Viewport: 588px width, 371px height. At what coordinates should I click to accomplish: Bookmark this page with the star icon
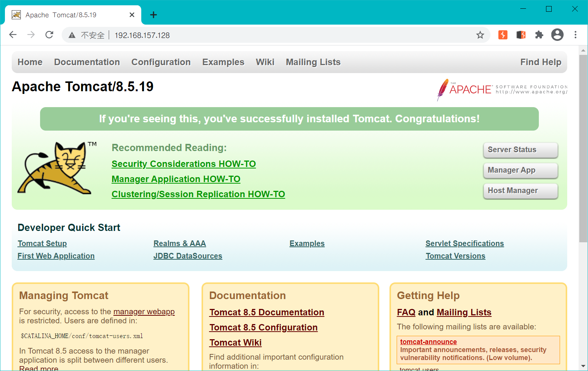(480, 35)
